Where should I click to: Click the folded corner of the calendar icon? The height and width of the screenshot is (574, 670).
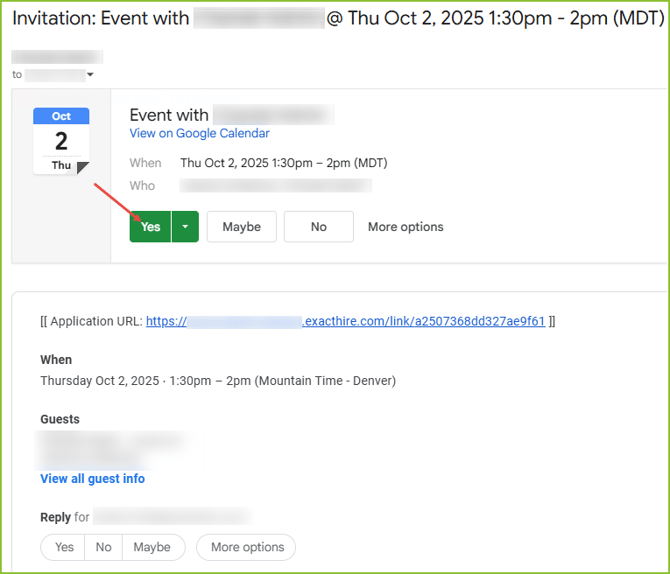[83, 167]
